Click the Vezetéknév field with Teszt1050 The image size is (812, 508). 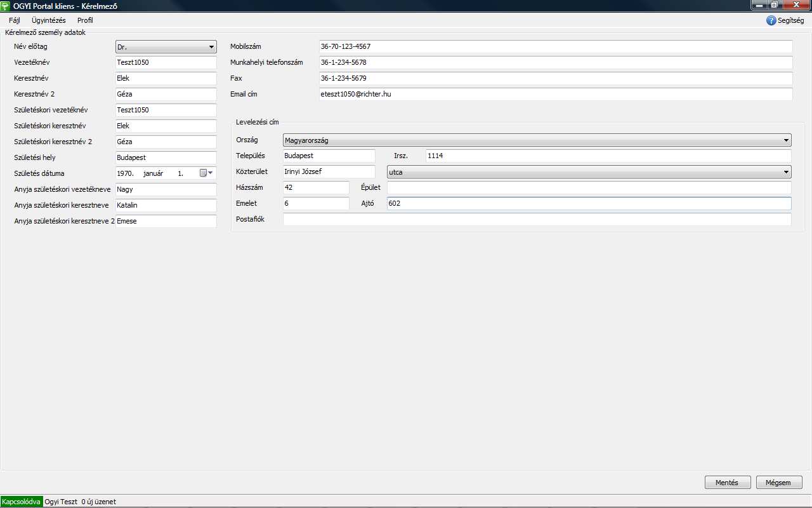coord(166,62)
